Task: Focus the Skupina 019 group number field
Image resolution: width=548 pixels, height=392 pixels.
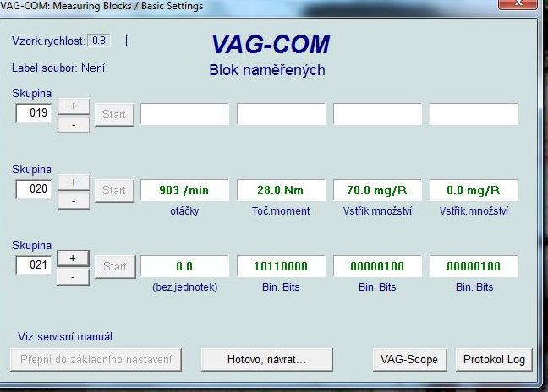Action: click(x=34, y=112)
